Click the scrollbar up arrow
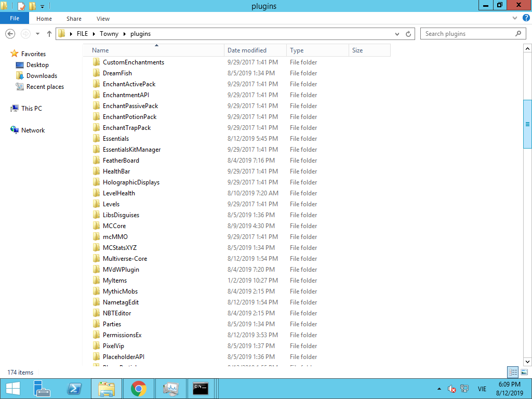This screenshot has width=532, height=399. pyautogui.click(x=527, y=48)
